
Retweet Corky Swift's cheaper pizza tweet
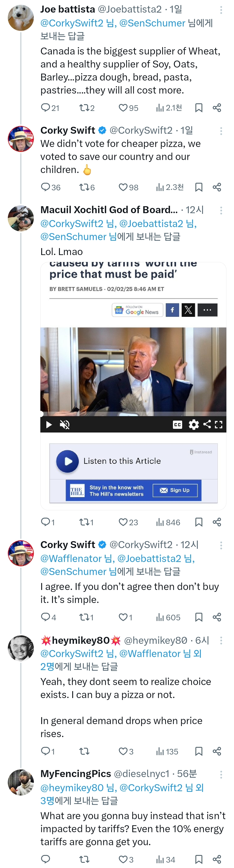[x=83, y=187]
